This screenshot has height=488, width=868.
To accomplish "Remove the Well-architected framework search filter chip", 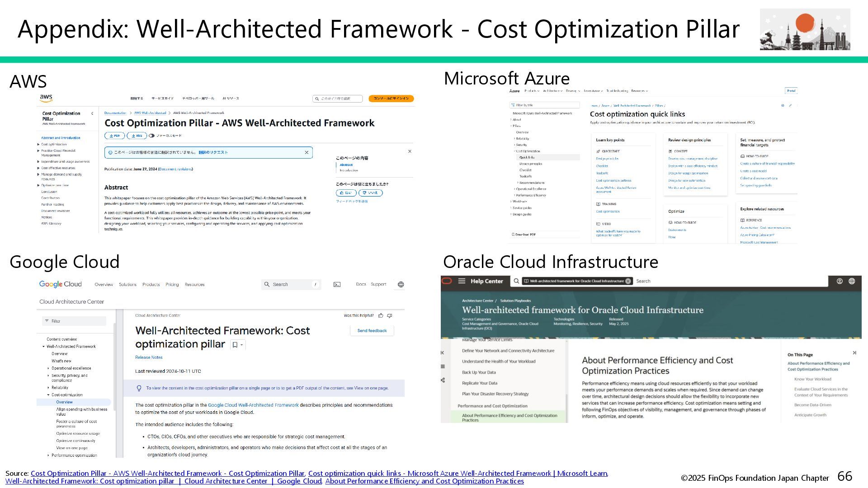I will [x=628, y=281].
